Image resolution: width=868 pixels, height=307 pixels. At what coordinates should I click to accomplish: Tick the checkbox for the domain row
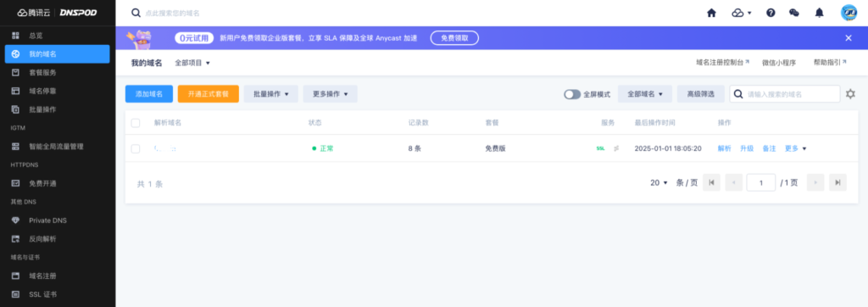tap(136, 148)
